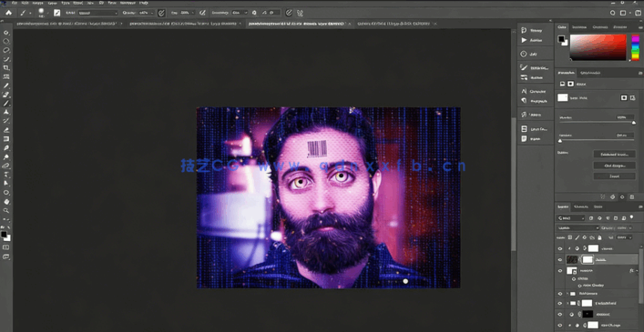Click the delete mask trash icon in Properties
Viewport: 644px width, 332px height.
point(631,197)
